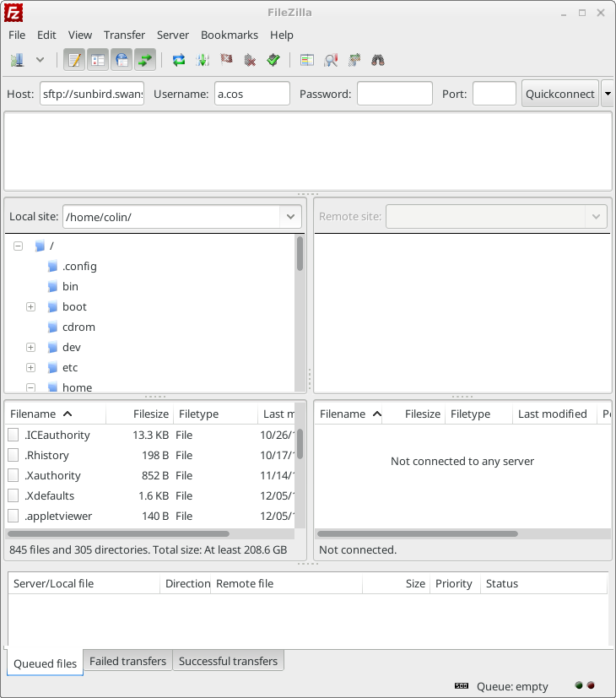Viewport: 616px width, 698px height.
Task: Click the Username input field
Action: [x=252, y=94]
